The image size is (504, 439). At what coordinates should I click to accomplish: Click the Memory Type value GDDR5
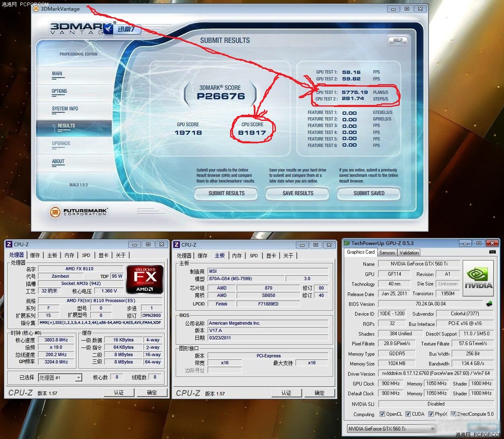pyautogui.click(x=397, y=354)
